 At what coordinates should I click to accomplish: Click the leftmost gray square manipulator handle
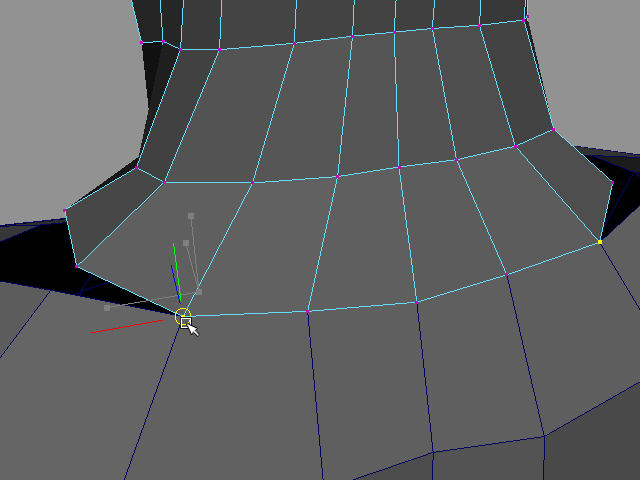(107, 308)
